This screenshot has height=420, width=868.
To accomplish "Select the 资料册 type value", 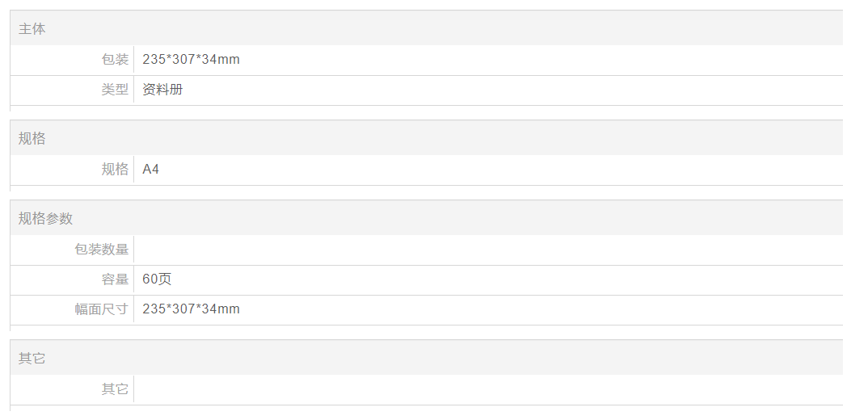I will coord(162,90).
